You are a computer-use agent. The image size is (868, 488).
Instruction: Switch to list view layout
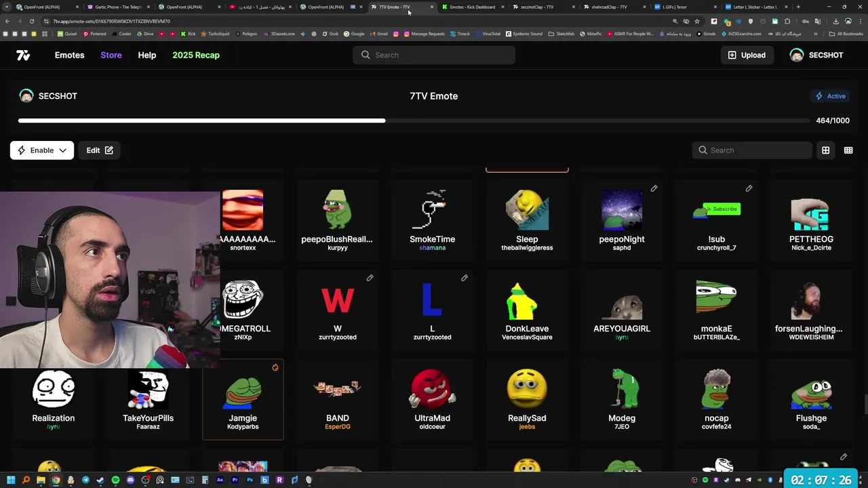coord(848,150)
